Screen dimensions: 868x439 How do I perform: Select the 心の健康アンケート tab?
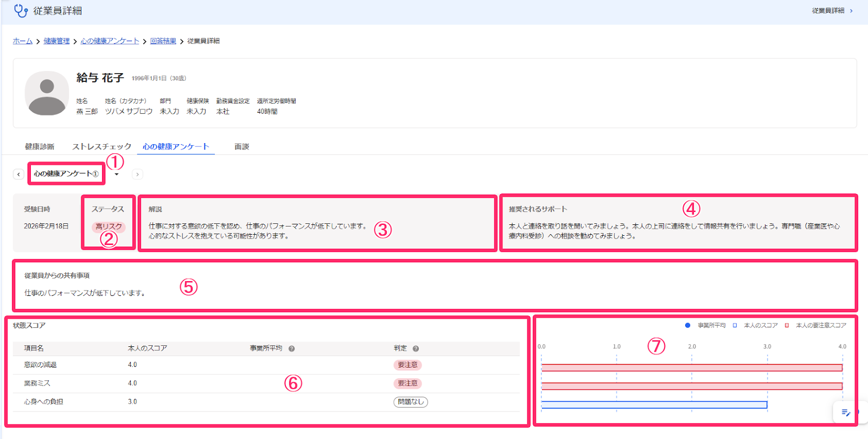coord(176,146)
